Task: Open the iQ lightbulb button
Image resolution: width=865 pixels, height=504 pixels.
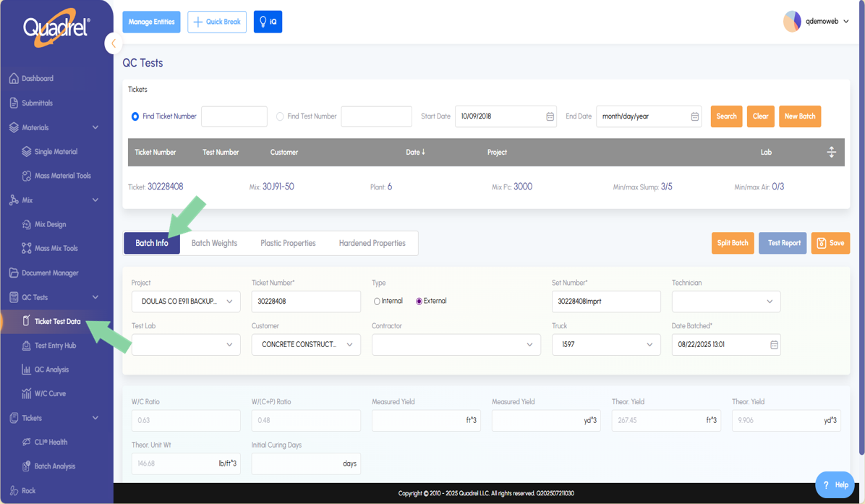Action: pyautogui.click(x=268, y=22)
